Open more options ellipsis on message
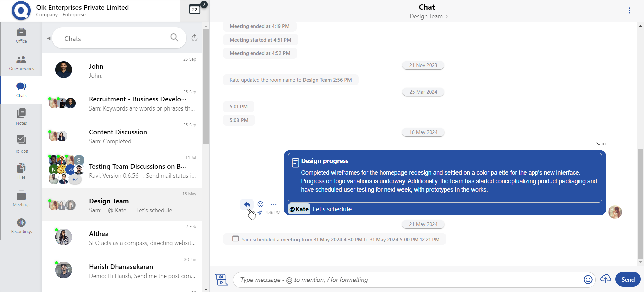644x292 pixels. coord(274,204)
